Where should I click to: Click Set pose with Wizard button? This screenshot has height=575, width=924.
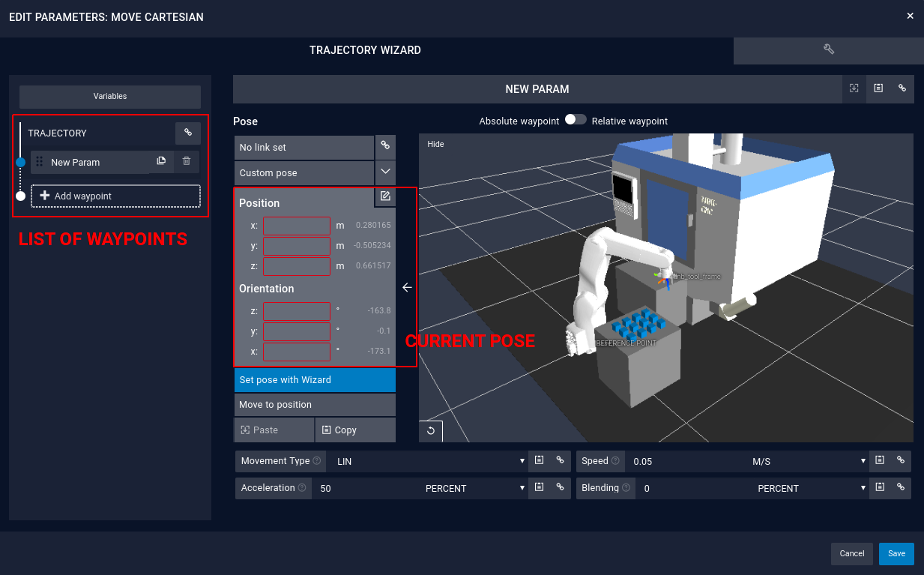315,380
